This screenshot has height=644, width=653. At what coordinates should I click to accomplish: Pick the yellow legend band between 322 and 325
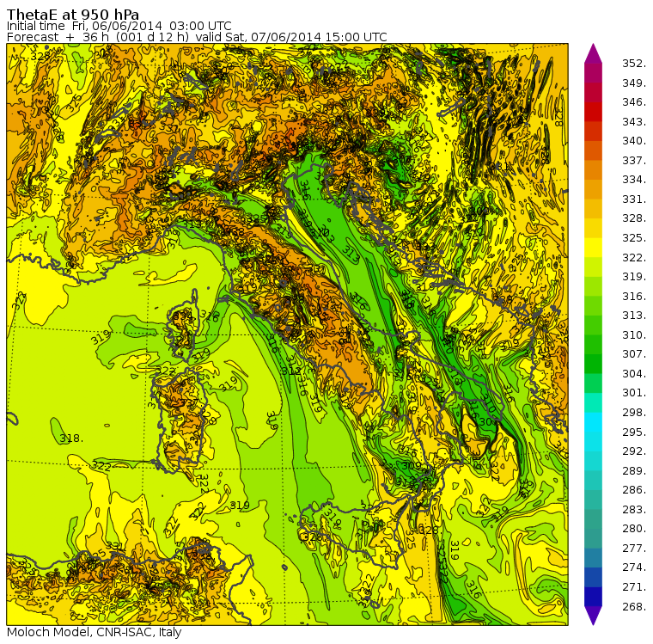click(593, 248)
